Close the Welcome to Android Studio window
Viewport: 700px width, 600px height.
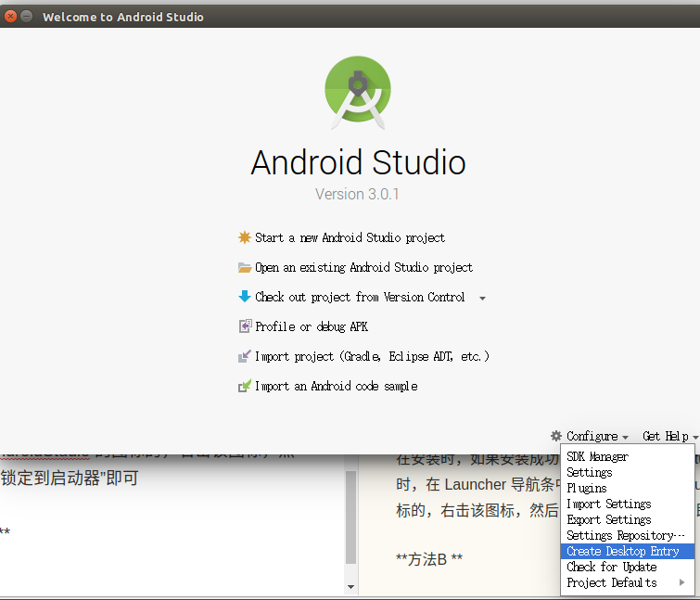click(10, 17)
